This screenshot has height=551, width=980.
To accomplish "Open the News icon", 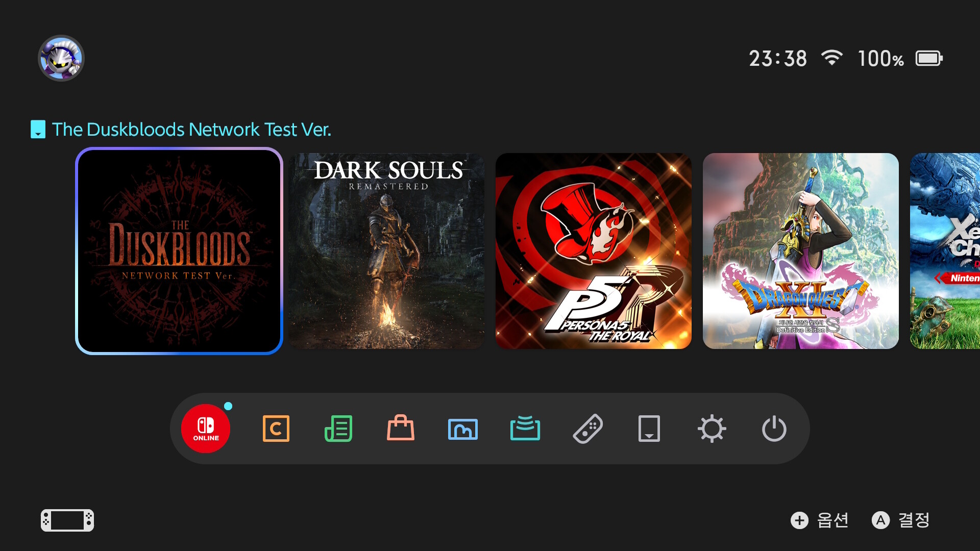I will [338, 429].
